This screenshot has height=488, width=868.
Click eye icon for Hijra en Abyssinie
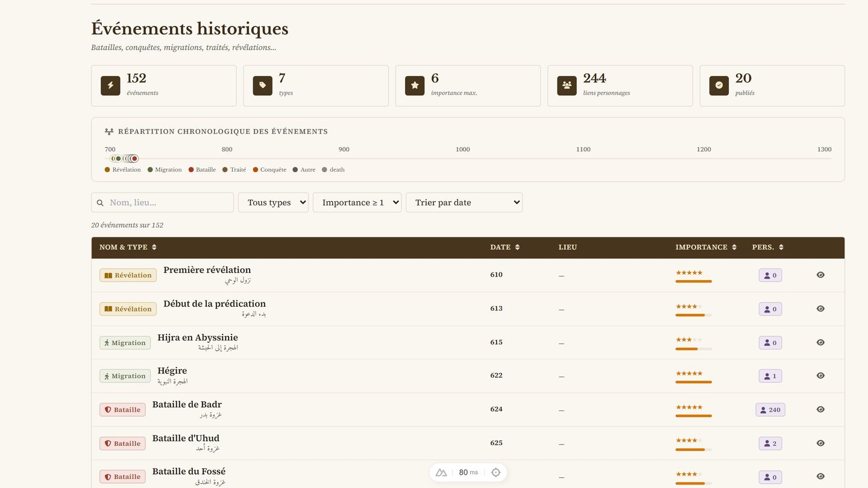[x=820, y=342]
